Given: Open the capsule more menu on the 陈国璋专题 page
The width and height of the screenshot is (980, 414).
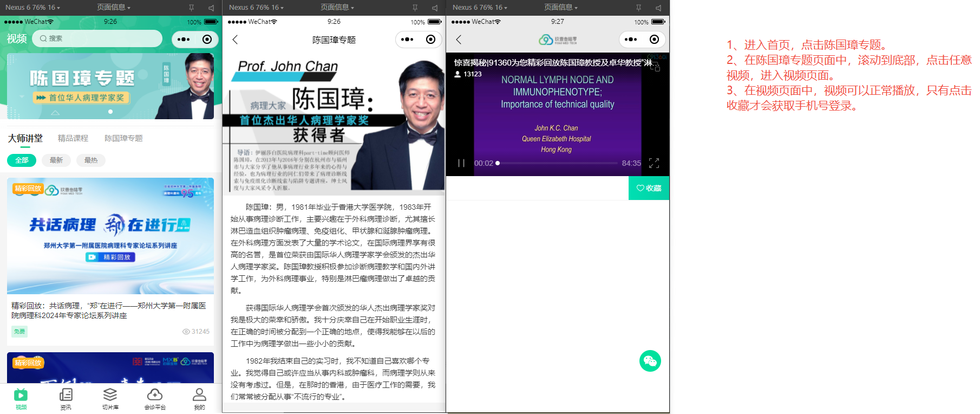Looking at the screenshot, I should click(x=407, y=39).
